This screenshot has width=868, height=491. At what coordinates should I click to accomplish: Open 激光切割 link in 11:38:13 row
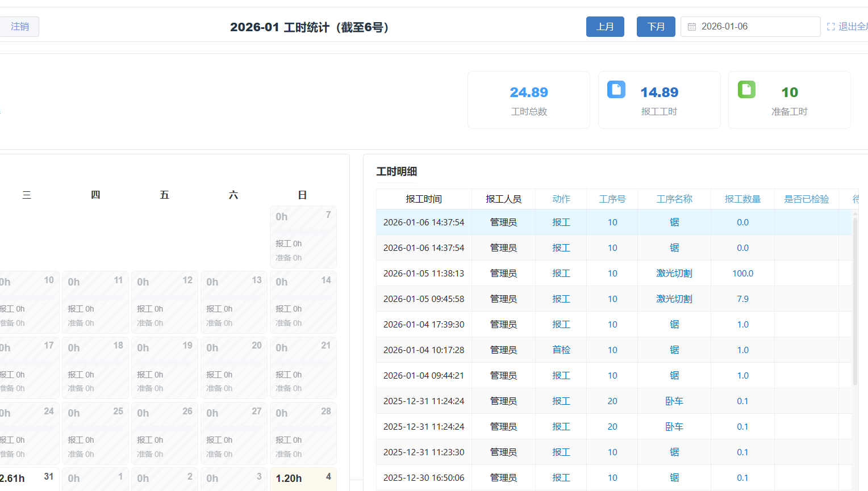click(x=674, y=274)
